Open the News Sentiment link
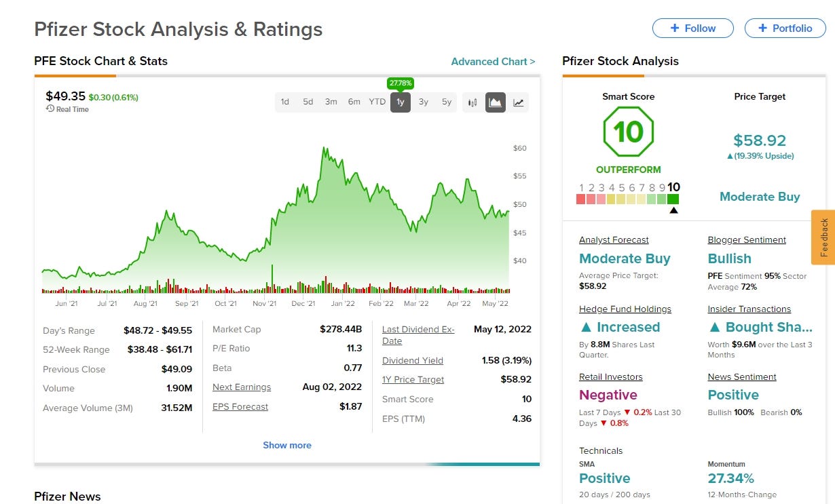This screenshot has width=835, height=504. (742, 376)
